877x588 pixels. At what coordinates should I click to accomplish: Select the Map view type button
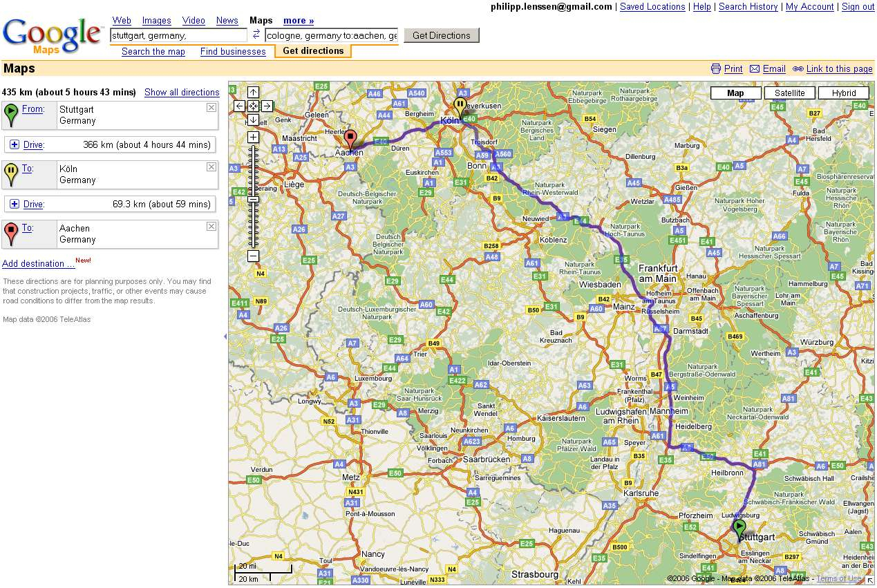[736, 93]
